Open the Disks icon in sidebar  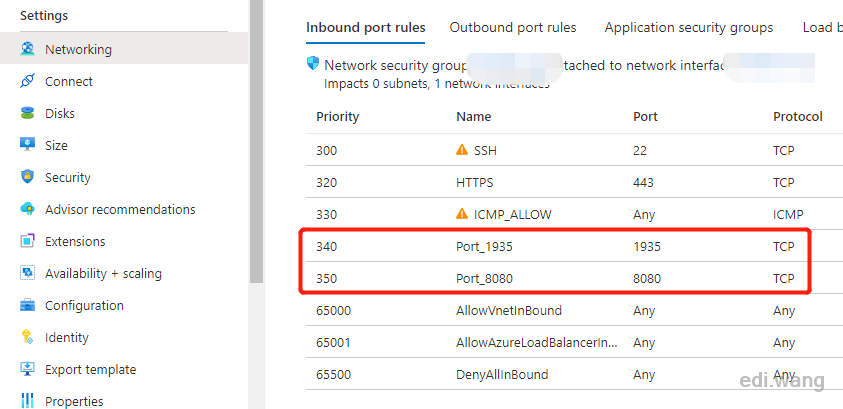tap(27, 113)
